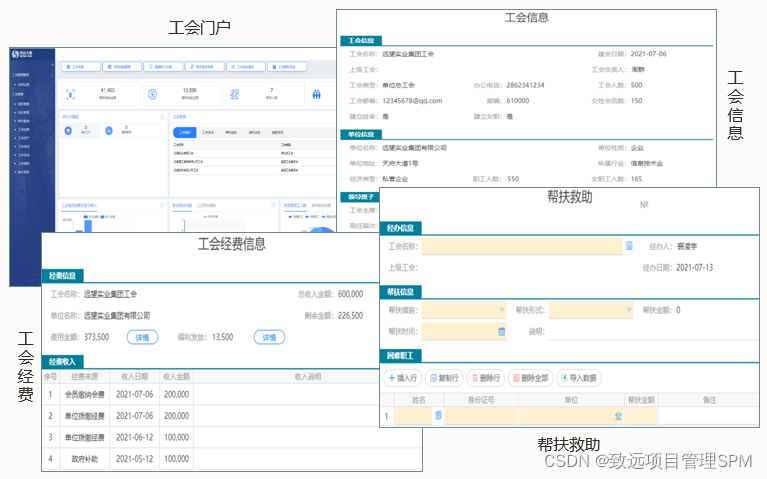Click the 收入日期 column header
The width and height of the screenshot is (767, 479).
click(135, 377)
